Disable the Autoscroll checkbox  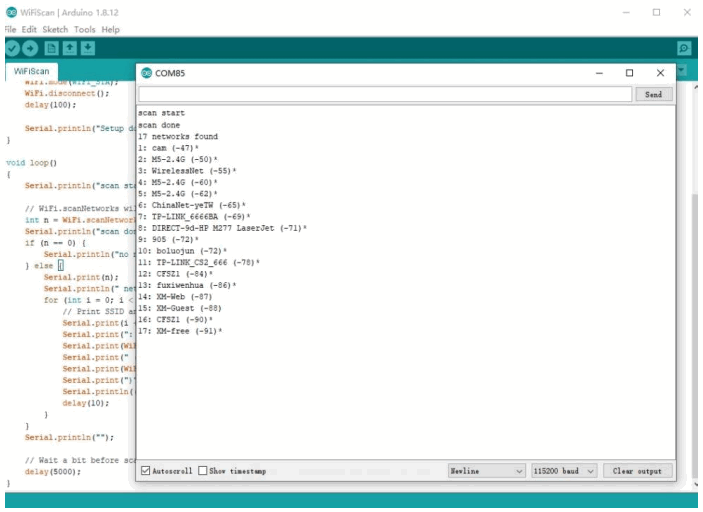pyautogui.click(x=147, y=471)
